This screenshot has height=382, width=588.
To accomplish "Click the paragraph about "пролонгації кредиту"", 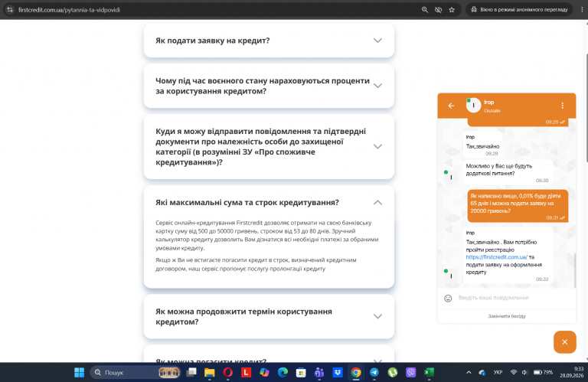I will (256, 264).
